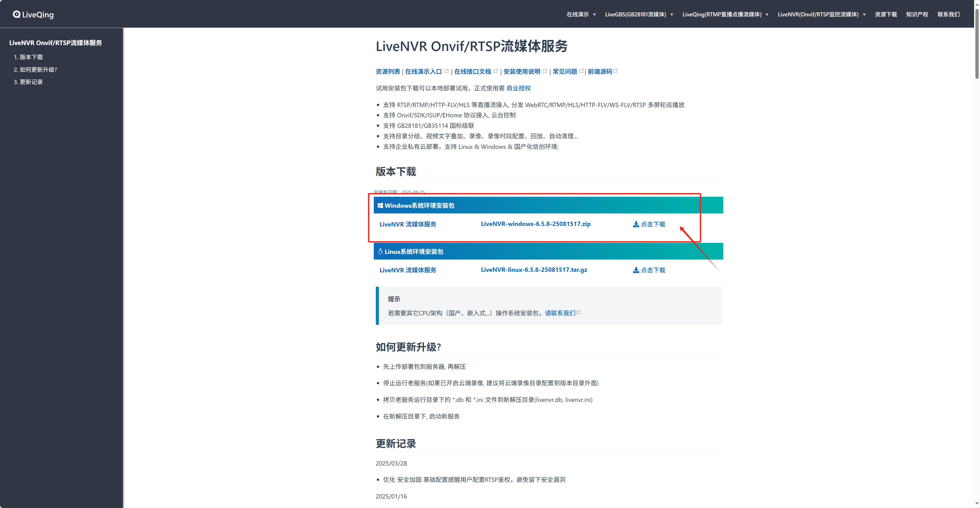
Task: Click the Windows logo icon in installer header
Action: [x=380, y=206]
